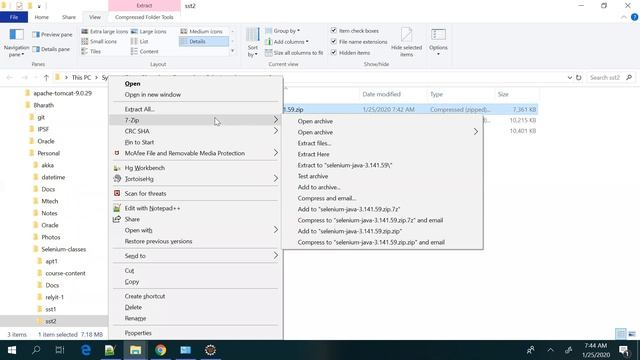Open folder Options
Viewport: 640px width, 360px height.
[438, 42]
